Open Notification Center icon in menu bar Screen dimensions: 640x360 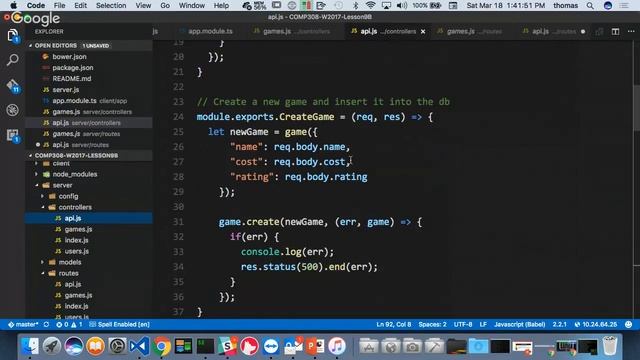tap(624, 5)
